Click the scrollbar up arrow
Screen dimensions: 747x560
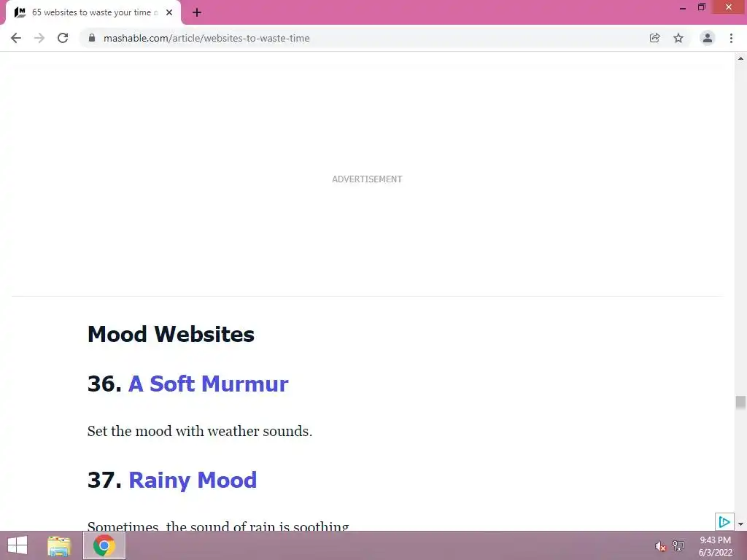click(740, 58)
